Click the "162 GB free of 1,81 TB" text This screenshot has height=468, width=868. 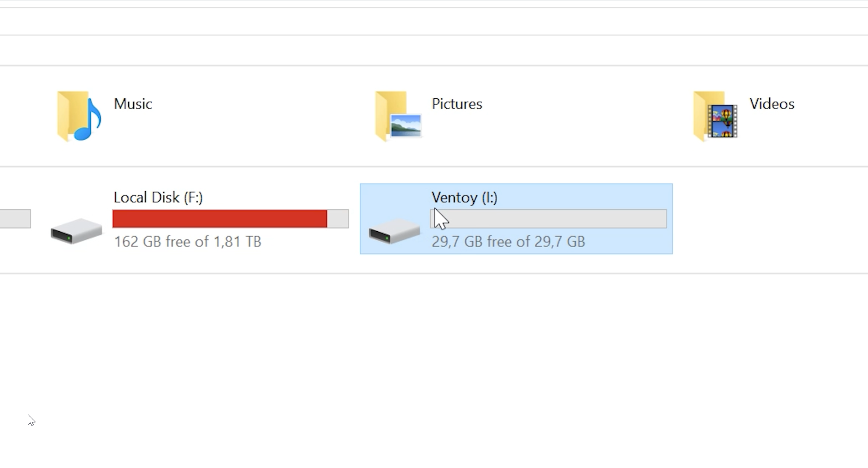coord(188,241)
